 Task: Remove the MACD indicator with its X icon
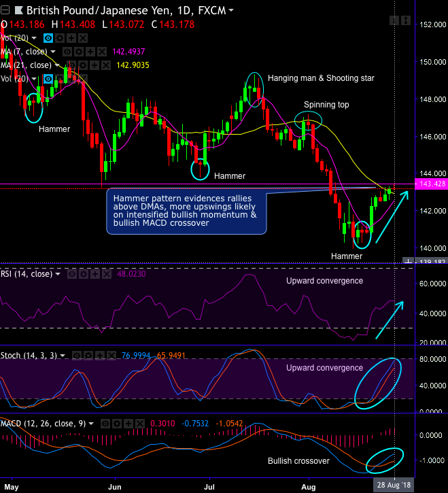point(140,424)
